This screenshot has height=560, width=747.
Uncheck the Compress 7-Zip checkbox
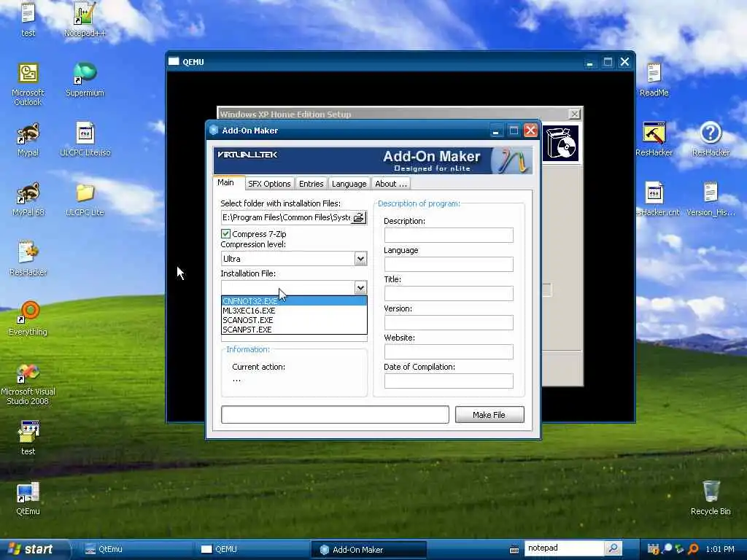(x=226, y=234)
